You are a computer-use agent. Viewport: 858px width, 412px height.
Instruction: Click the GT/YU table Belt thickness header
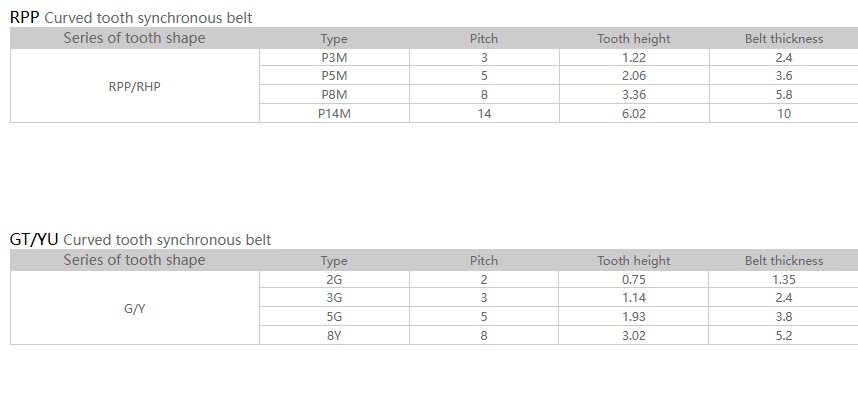(784, 261)
